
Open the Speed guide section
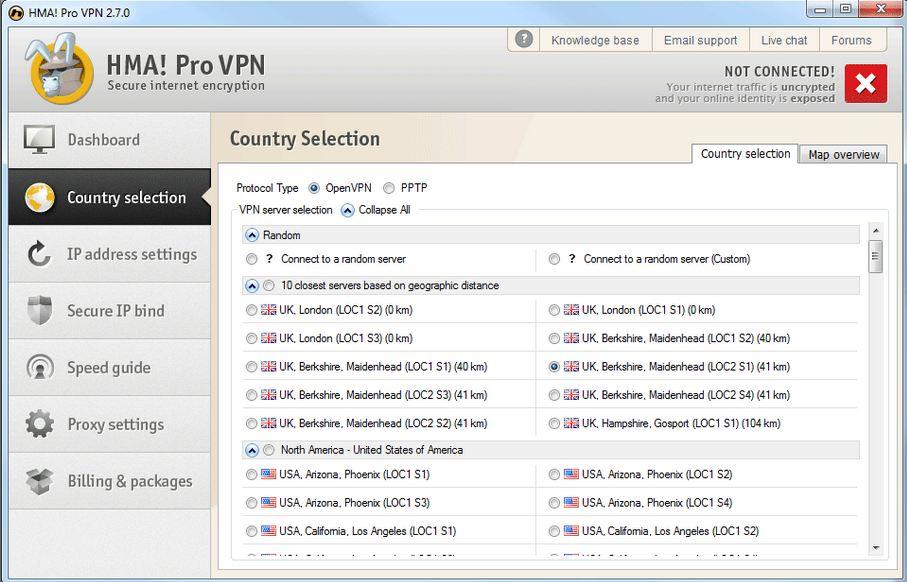point(110,367)
